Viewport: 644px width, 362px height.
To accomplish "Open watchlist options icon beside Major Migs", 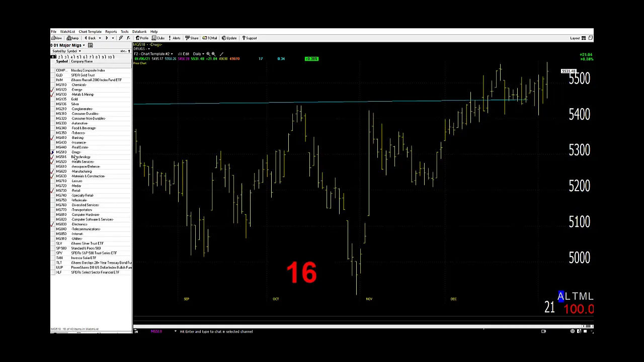I will pos(90,45).
